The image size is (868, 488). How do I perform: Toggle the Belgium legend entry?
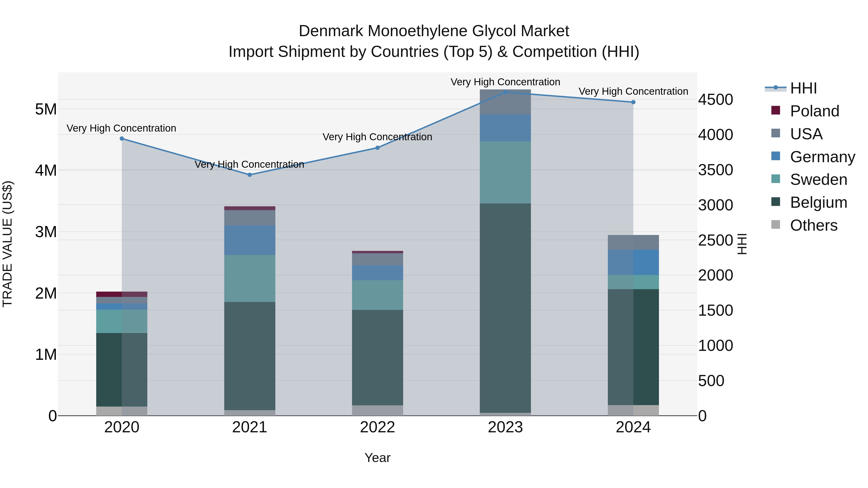point(809,202)
